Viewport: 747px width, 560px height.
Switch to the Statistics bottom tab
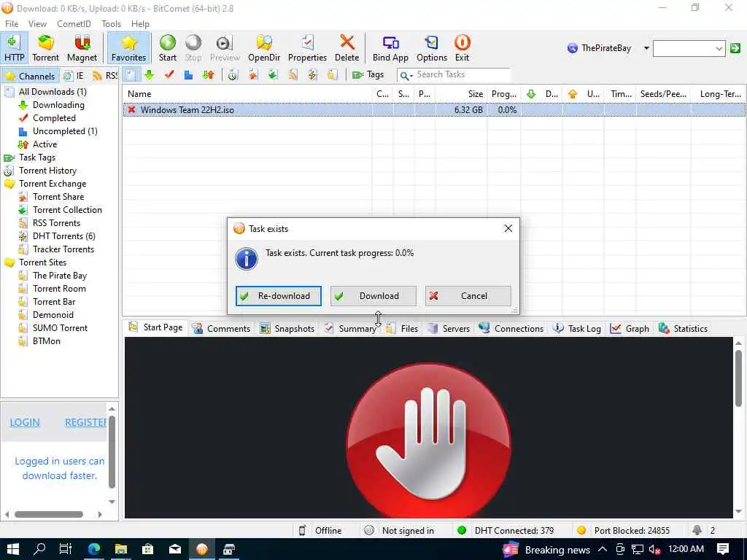(683, 328)
